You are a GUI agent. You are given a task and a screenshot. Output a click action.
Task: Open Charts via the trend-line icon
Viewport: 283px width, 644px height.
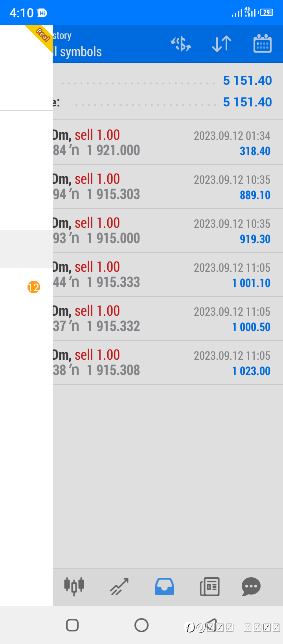[x=119, y=587]
